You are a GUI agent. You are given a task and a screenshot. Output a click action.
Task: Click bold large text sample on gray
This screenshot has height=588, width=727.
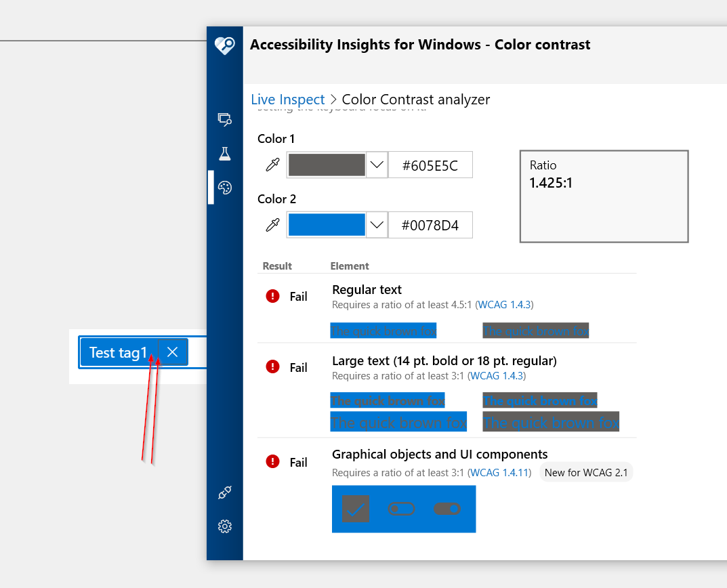click(x=540, y=400)
